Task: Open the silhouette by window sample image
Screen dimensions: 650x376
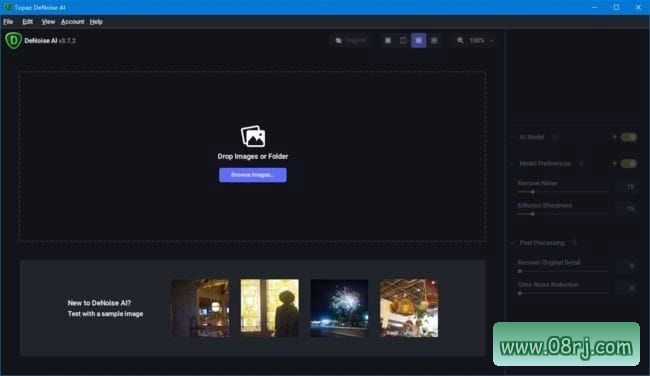Action: tap(270, 308)
